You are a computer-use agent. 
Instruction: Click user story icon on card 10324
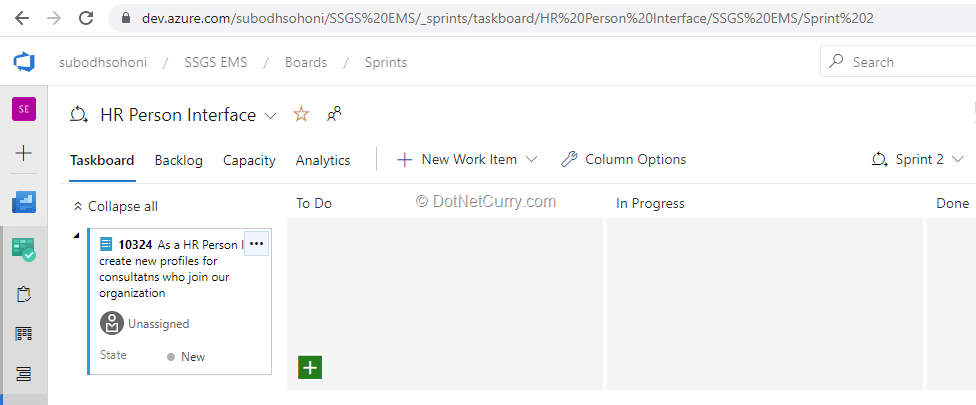pyautogui.click(x=106, y=244)
